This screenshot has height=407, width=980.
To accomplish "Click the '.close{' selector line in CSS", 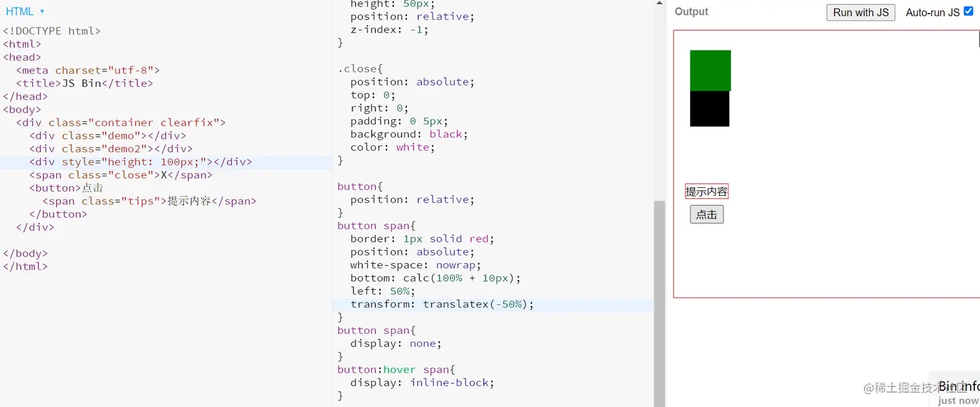I will pyautogui.click(x=360, y=69).
